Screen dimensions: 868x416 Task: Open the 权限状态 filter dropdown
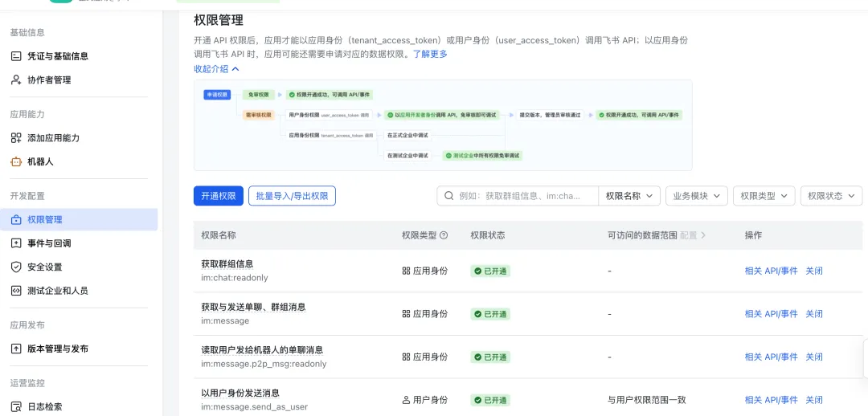[832, 196]
